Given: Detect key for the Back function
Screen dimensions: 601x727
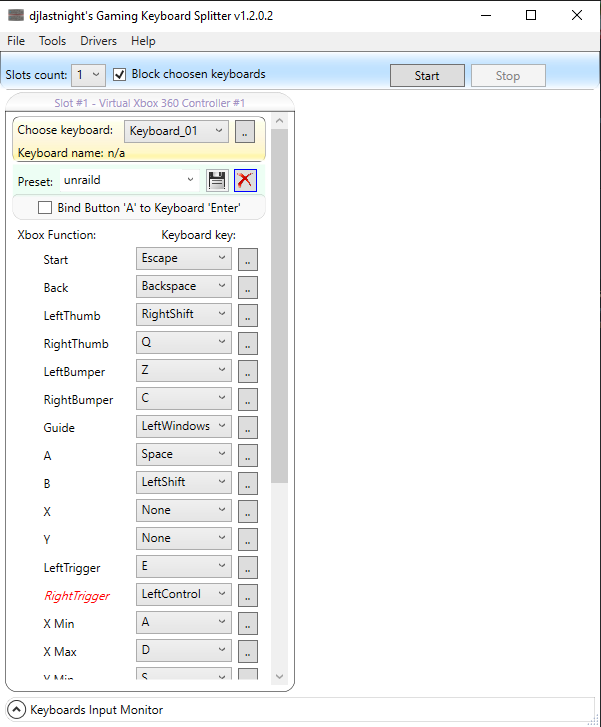Looking at the screenshot, I should pyautogui.click(x=248, y=287).
